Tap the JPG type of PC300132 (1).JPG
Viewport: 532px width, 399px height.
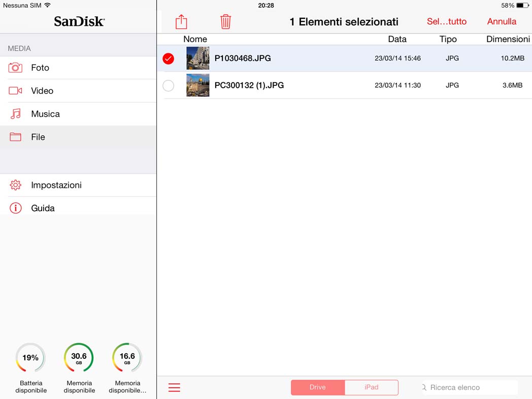(452, 85)
